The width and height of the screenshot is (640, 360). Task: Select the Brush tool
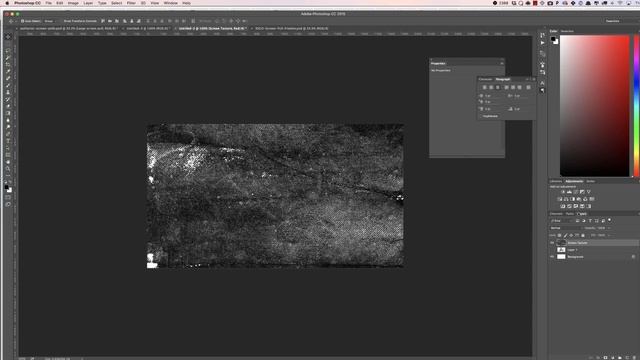8,85
